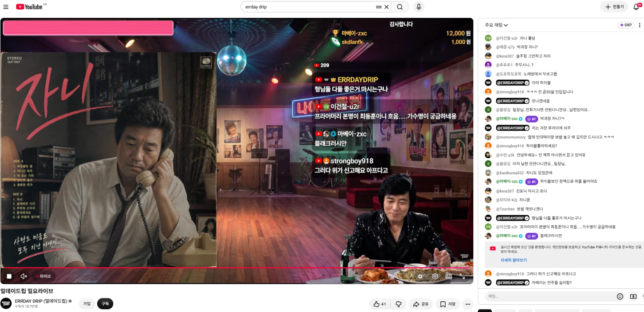
Task: Go to YouTube home via logo
Action: pyautogui.click(x=29, y=7)
